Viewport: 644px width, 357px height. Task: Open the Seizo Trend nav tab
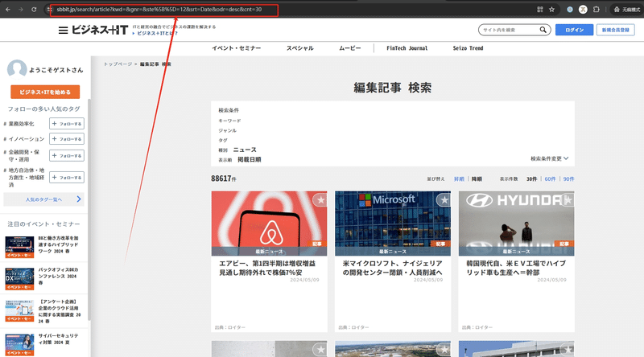(x=468, y=48)
